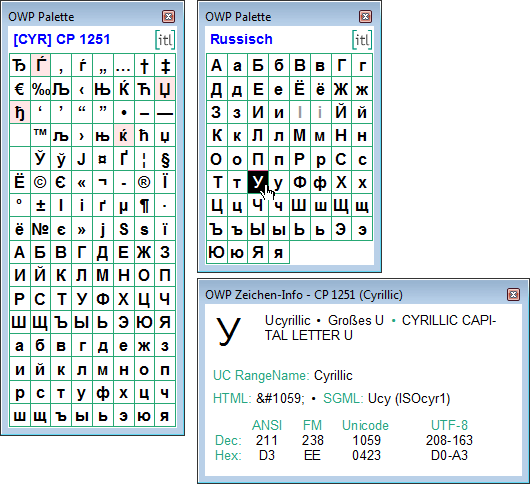Open the Russisch palette name selector
Image resolution: width=530 pixels, height=484 pixels.
[241, 40]
